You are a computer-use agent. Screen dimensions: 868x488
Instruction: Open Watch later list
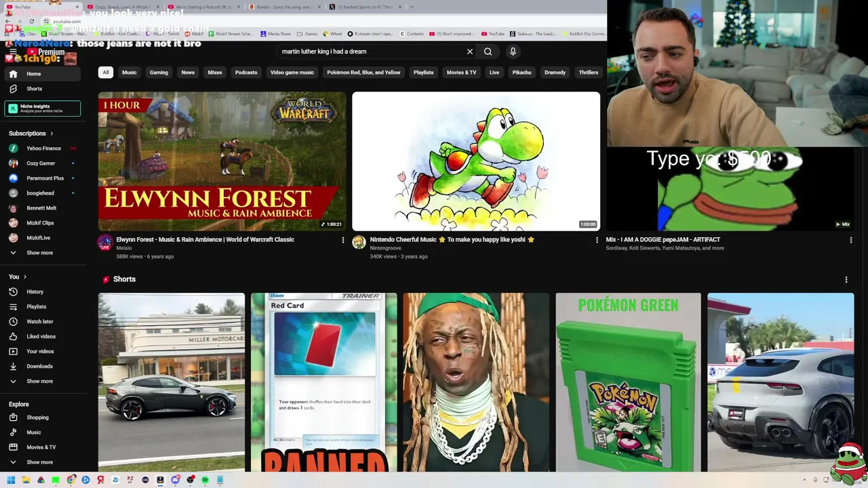click(42, 321)
